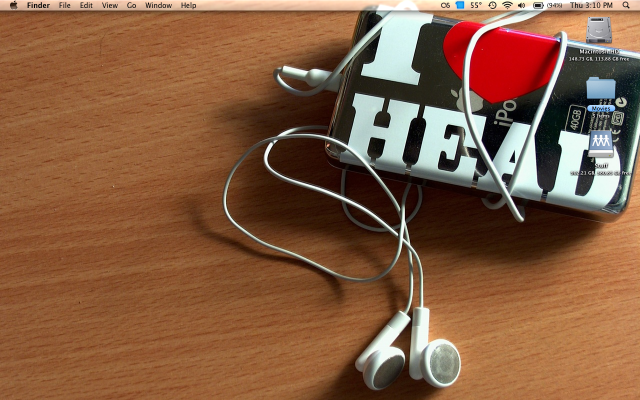Open the Go menu

(131, 5)
